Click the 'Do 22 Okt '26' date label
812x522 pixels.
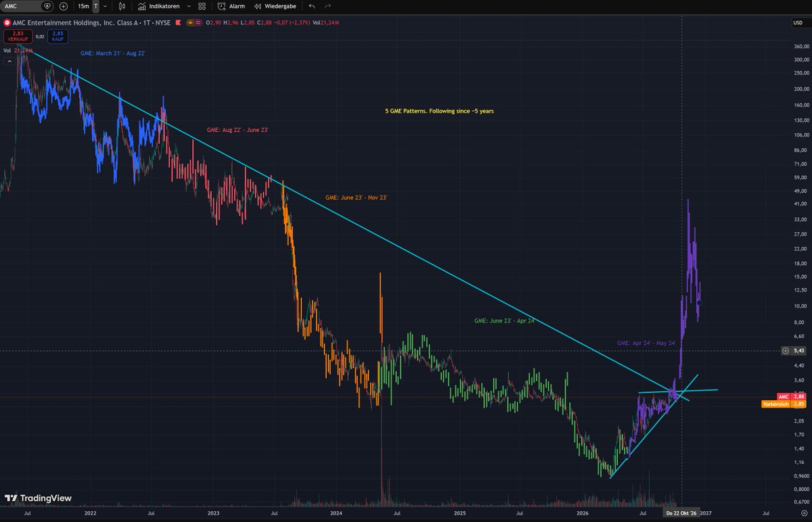tap(681, 513)
